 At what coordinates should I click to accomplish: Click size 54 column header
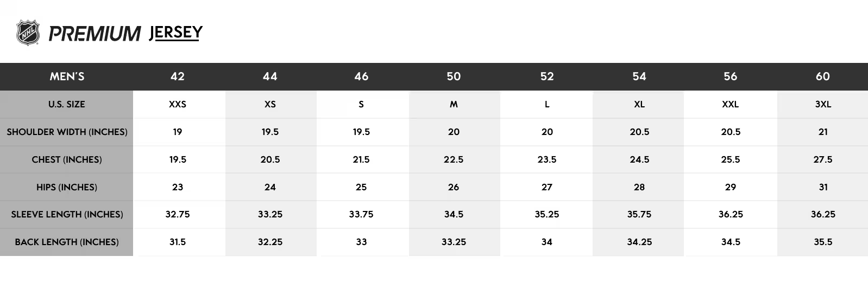coord(639,76)
